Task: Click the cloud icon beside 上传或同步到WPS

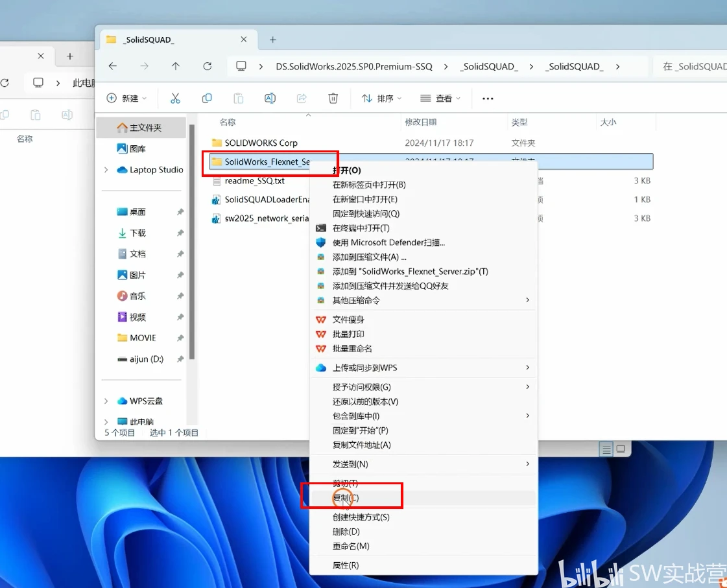Action: pyautogui.click(x=321, y=368)
